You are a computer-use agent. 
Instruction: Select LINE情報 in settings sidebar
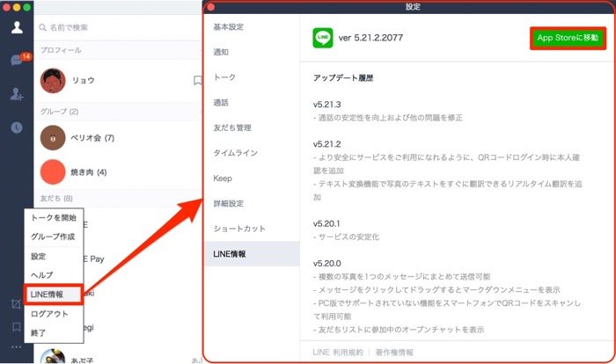click(x=252, y=254)
